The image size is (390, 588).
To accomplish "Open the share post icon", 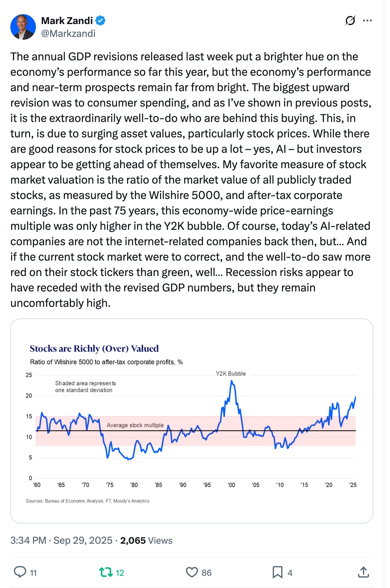I will click(363, 572).
